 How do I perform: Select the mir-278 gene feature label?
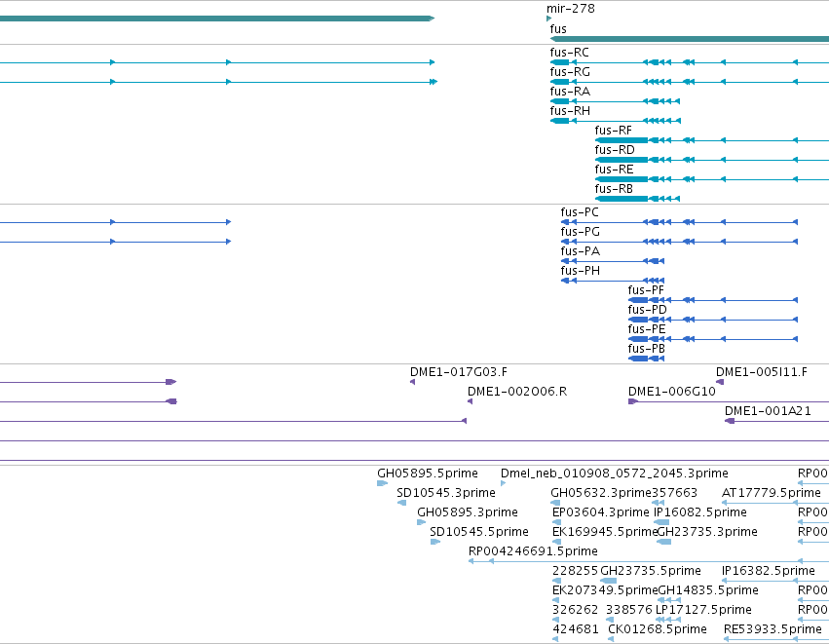click(x=571, y=9)
